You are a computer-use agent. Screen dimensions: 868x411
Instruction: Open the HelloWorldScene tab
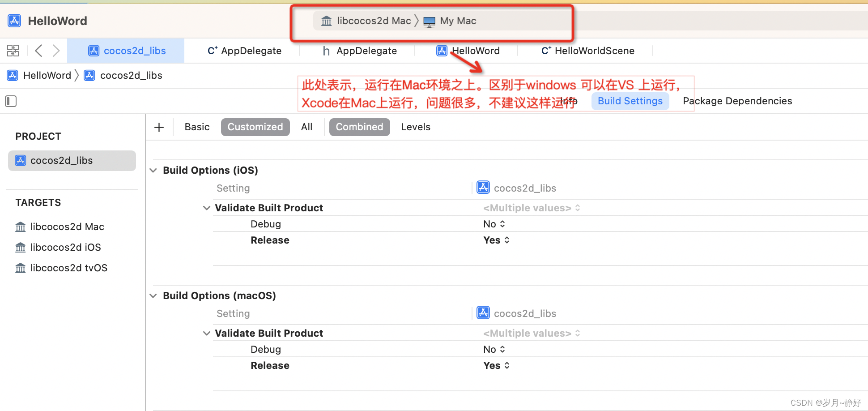(587, 51)
